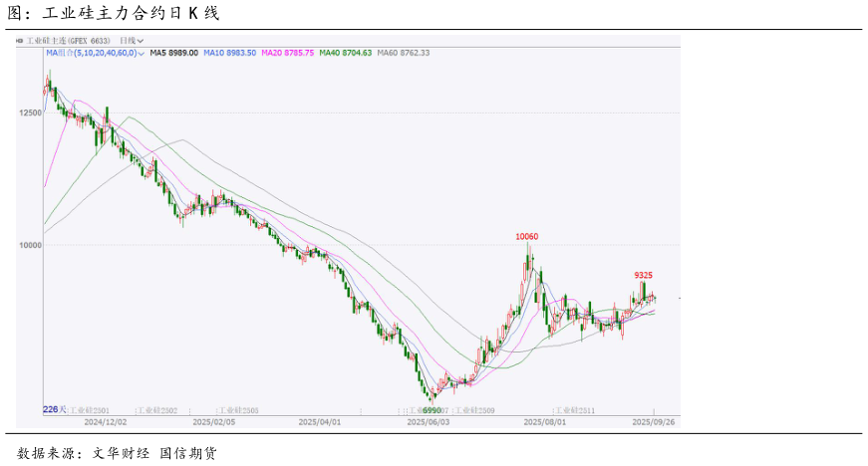868x466 pixels.
Task: Click the 6990 low price marker
Action: tap(432, 409)
